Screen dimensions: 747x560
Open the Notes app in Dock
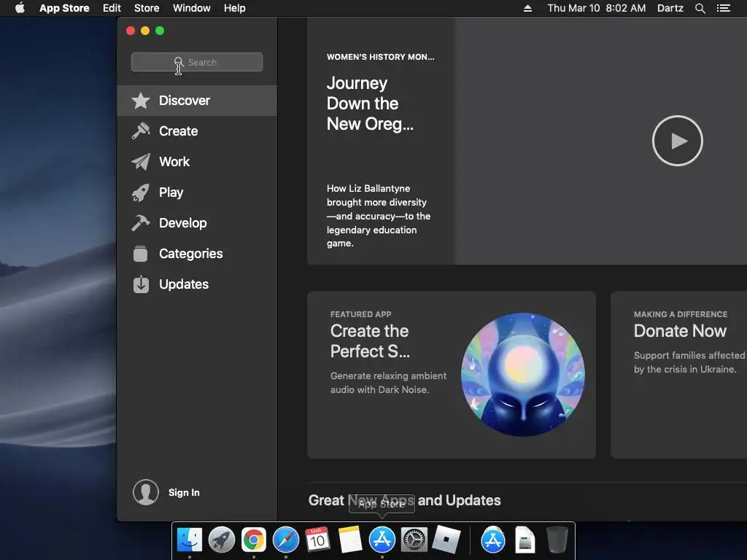[349, 540]
